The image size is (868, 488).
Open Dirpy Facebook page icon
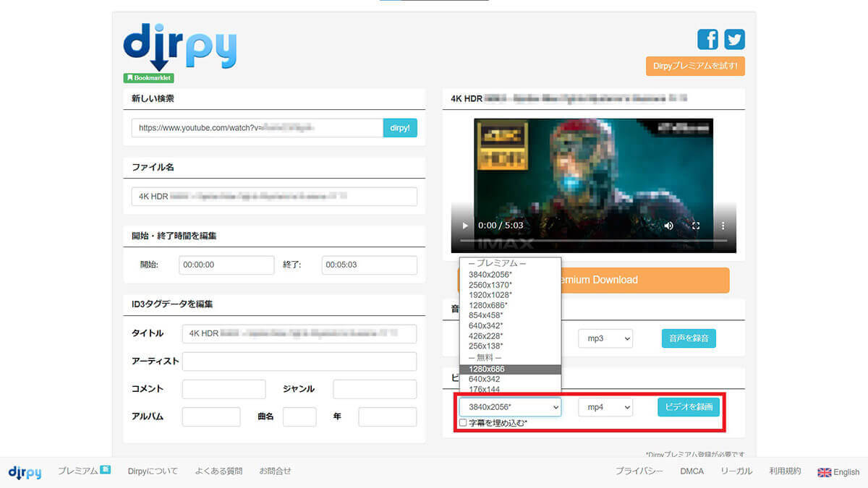pyautogui.click(x=707, y=39)
